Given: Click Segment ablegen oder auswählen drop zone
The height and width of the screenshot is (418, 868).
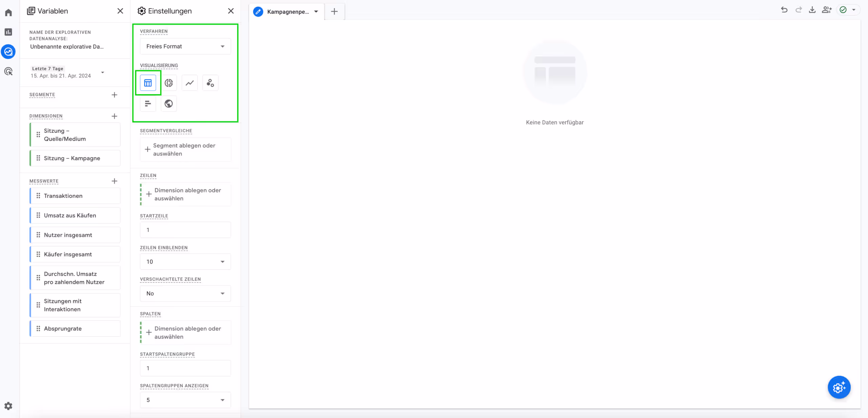Looking at the screenshot, I should point(185,150).
